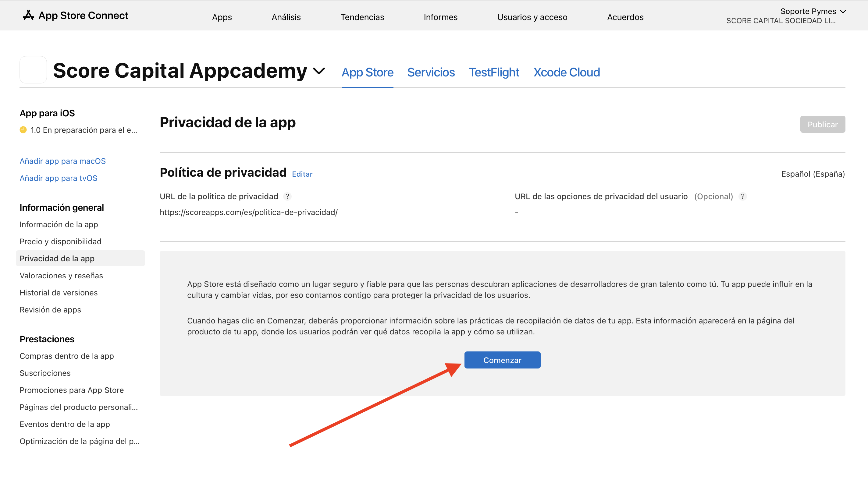Click Añadir app para tvOS link
Viewport: 868px width, 483px height.
click(58, 178)
